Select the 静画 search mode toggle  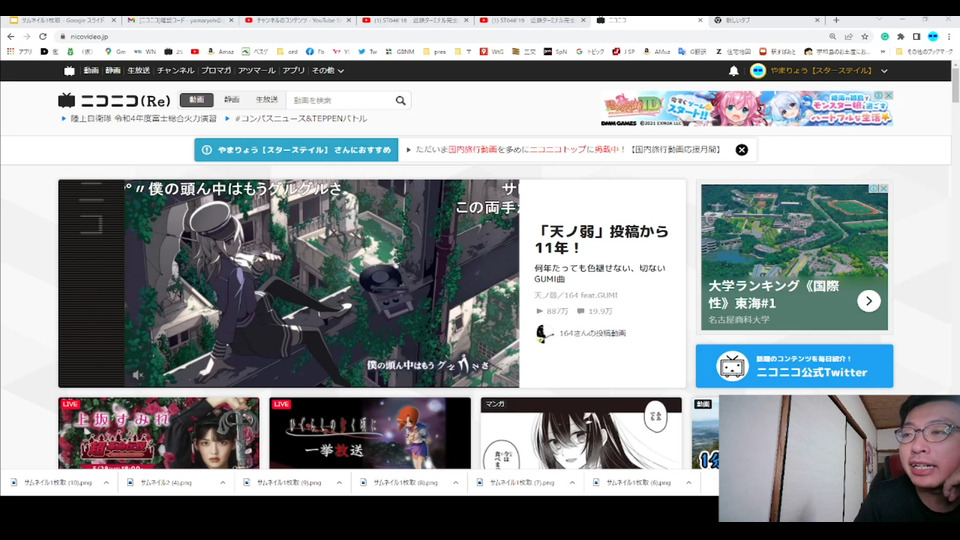click(x=231, y=100)
